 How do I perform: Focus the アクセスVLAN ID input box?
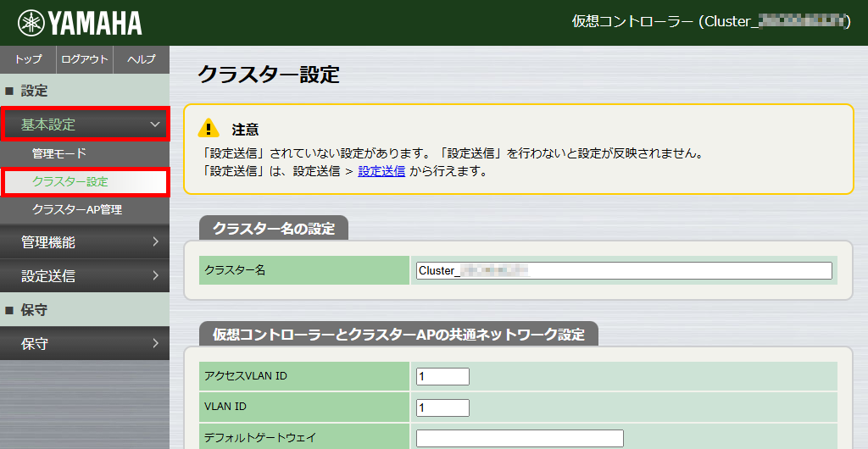coord(442,376)
